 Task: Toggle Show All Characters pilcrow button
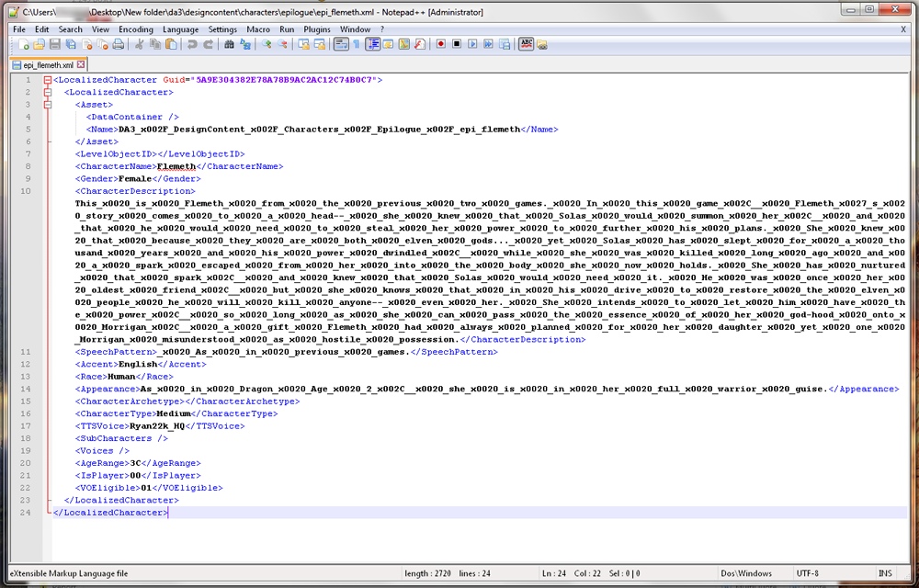(x=356, y=44)
